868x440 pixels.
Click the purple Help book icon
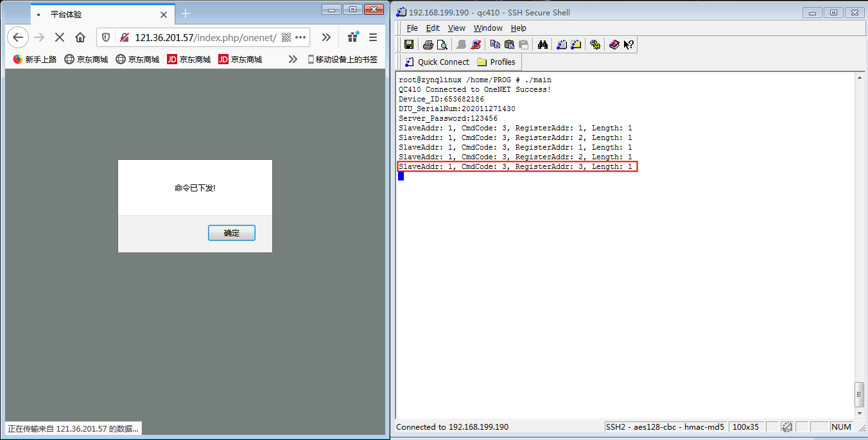tap(614, 44)
